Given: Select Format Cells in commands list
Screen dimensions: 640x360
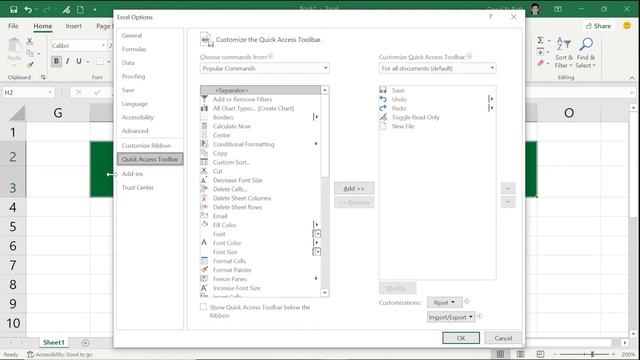Looking at the screenshot, I should click(x=260, y=261).
